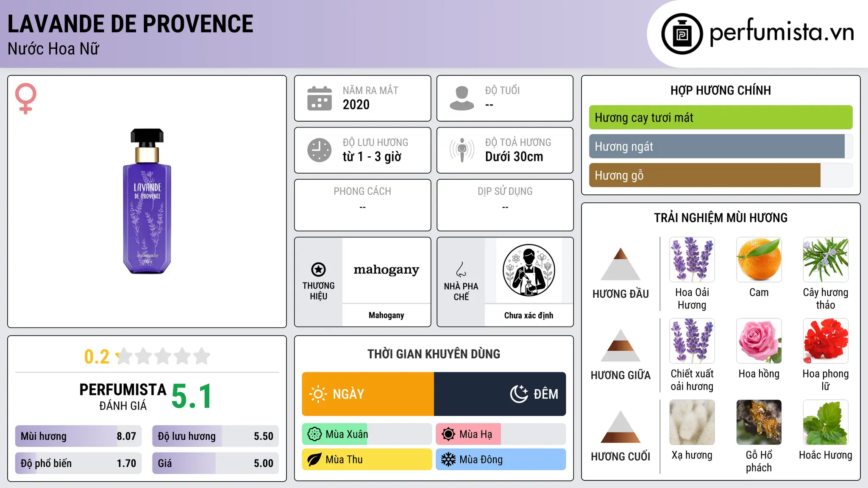Click the Mahogany brand name label
The image size is (868, 488).
(387, 315)
